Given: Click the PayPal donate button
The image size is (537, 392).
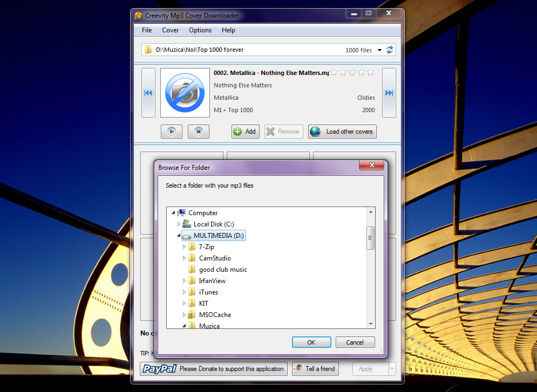Looking at the screenshot, I should (x=214, y=369).
